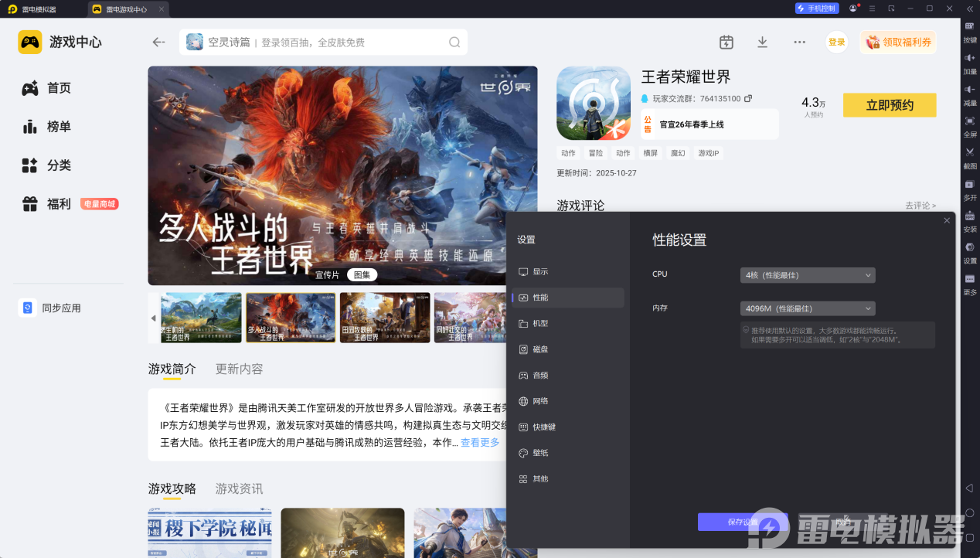
Task: Click the 查看更多 link in description
Action: [480, 443]
